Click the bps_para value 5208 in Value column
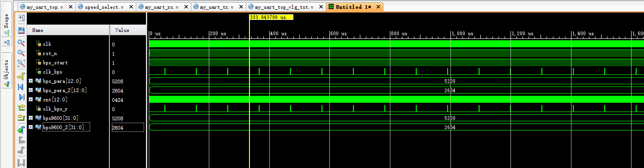The image size is (644, 168). [x=117, y=81]
